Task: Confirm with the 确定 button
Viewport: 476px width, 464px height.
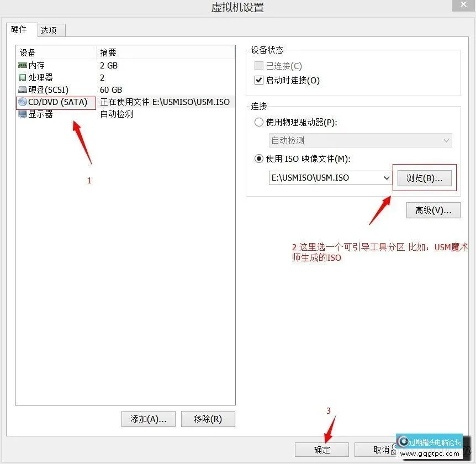Action: [321, 450]
